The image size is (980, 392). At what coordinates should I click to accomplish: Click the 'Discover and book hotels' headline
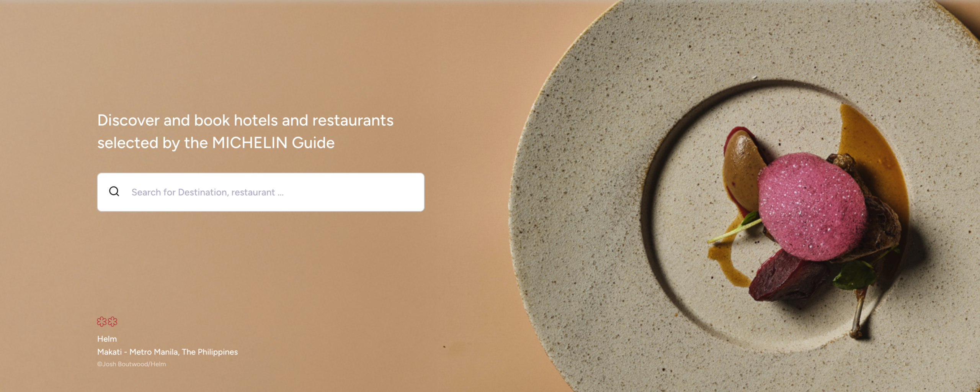coord(245,131)
